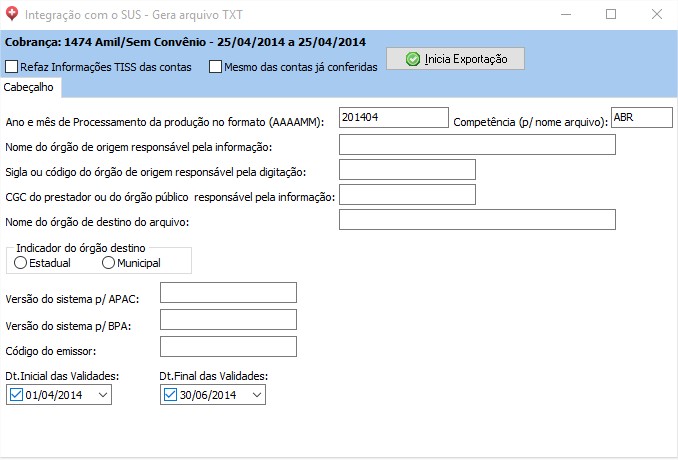678x460 pixels.
Task: Focus the Código do emissor input box
Action: (228, 346)
